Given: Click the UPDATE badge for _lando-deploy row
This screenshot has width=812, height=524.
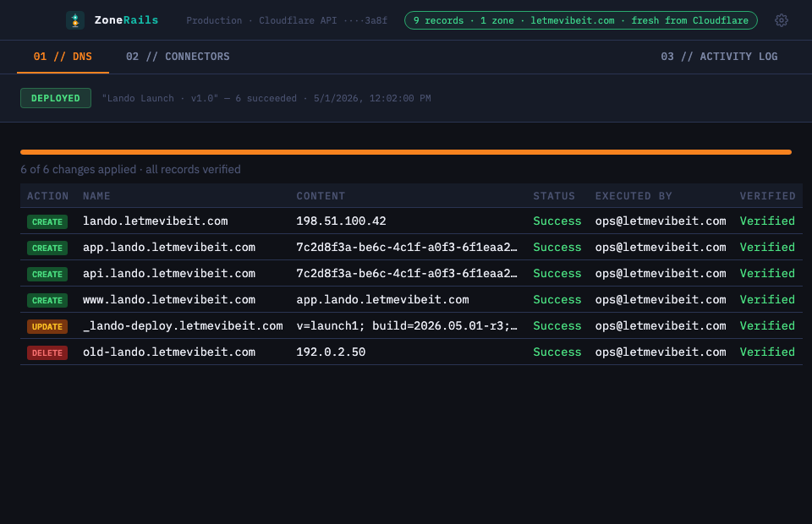Looking at the screenshot, I should pyautogui.click(x=47, y=326).
